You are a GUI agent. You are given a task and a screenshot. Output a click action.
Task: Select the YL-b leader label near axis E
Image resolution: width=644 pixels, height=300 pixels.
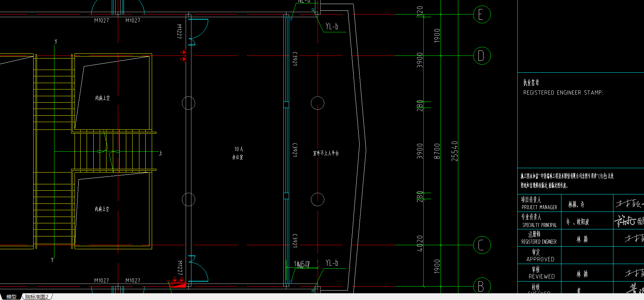click(332, 26)
